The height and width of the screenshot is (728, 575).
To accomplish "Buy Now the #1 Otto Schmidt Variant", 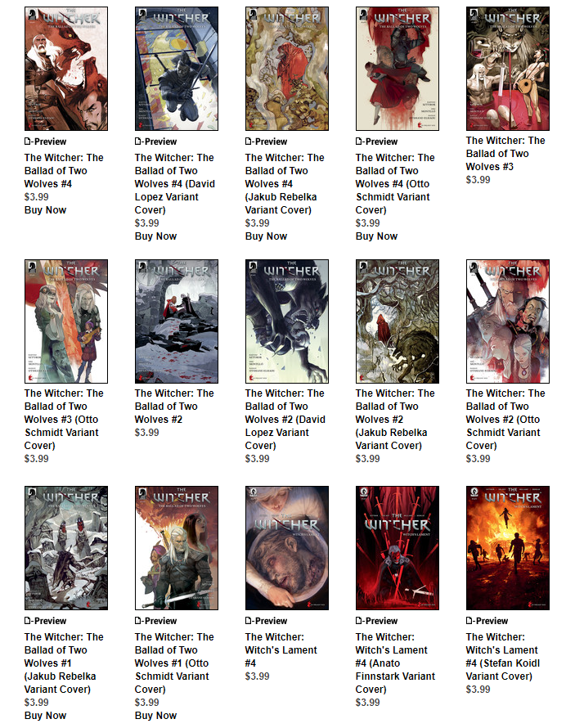I will click(x=155, y=716).
